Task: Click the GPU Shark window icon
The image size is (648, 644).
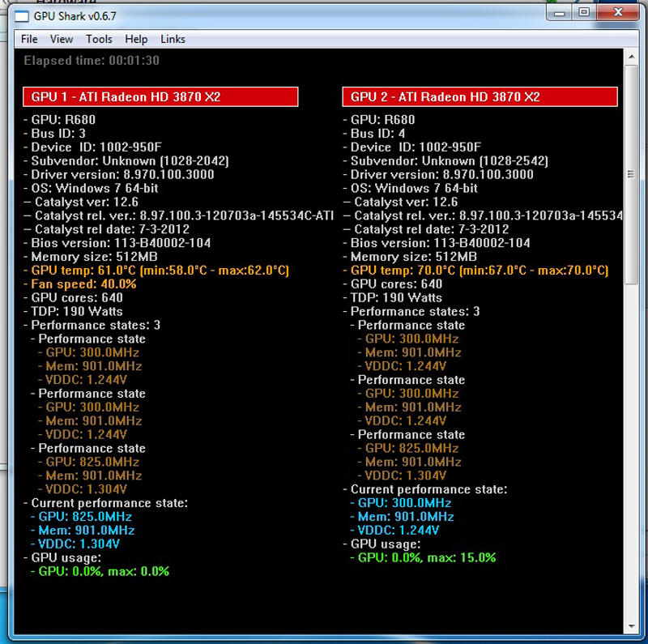Action: pos(22,16)
